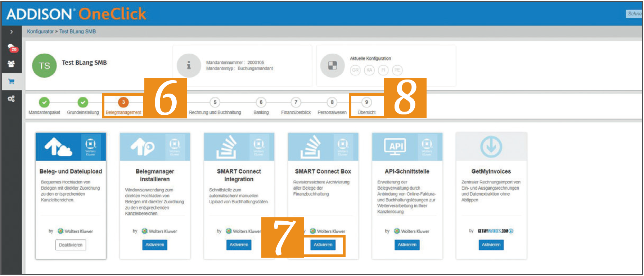
Task: Click the info icon next to Mandantennummer
Action: pyautogui.click(x=189, y=65)
